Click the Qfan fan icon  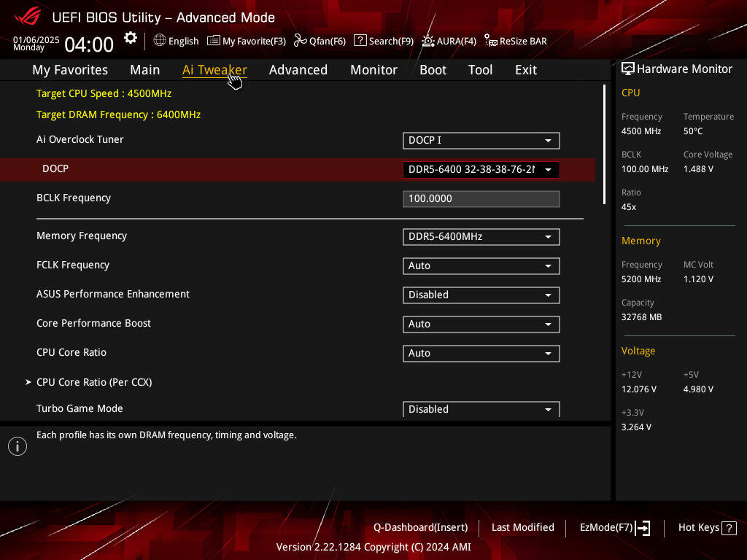tap(300, 41)
